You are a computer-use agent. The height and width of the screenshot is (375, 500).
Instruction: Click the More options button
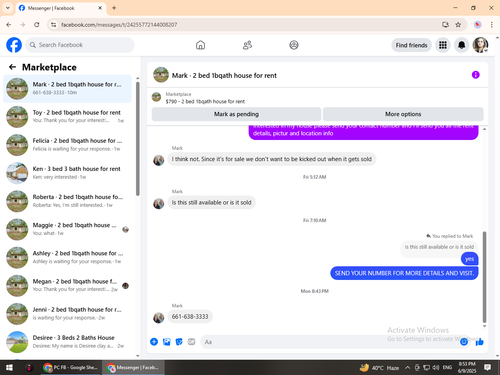coord(403,114)
